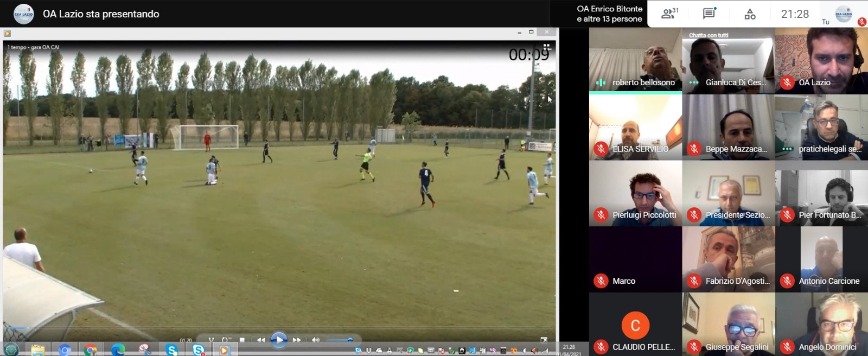Click the muted mic icon on Beppe Mazzaca tile
This screenshot has height=356, width=868.
coord(694,149)
